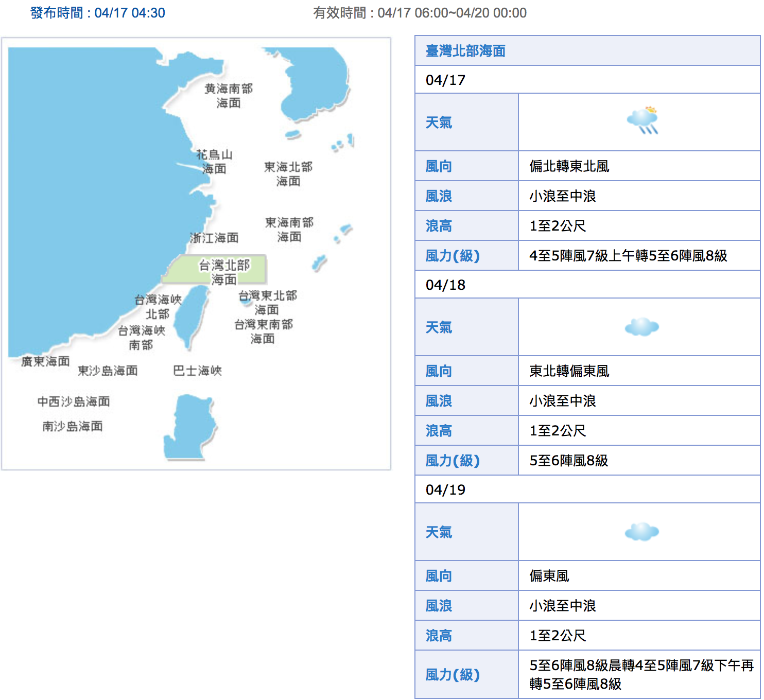This screenshot has height=700, width=764.
Task: Click the 04/17 rainy weather icon
Action: tap(643, 121)
